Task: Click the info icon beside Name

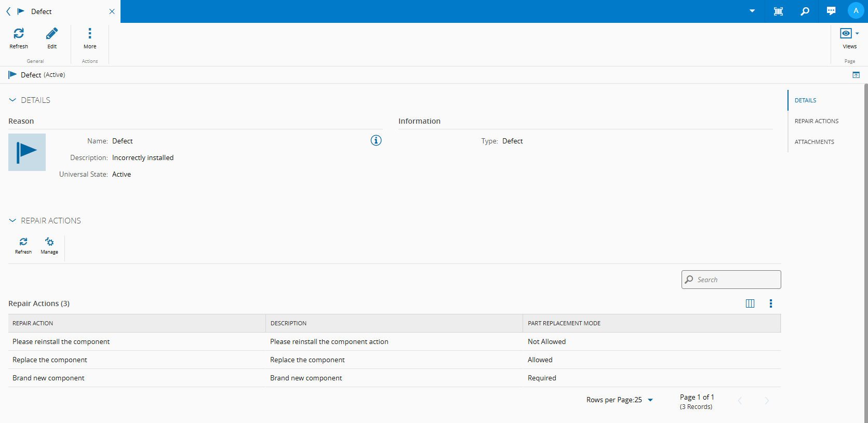Action: tap(376, 140)
